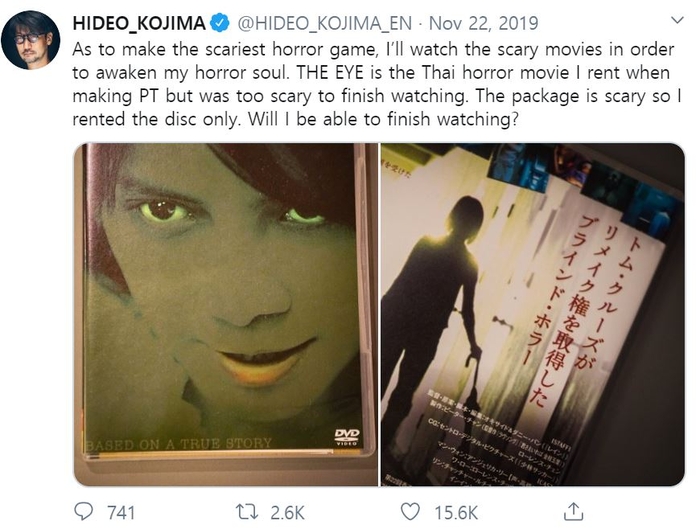Like the tweet with heart icon
This screenshot has height=529, width=700.
coord(410,512)
